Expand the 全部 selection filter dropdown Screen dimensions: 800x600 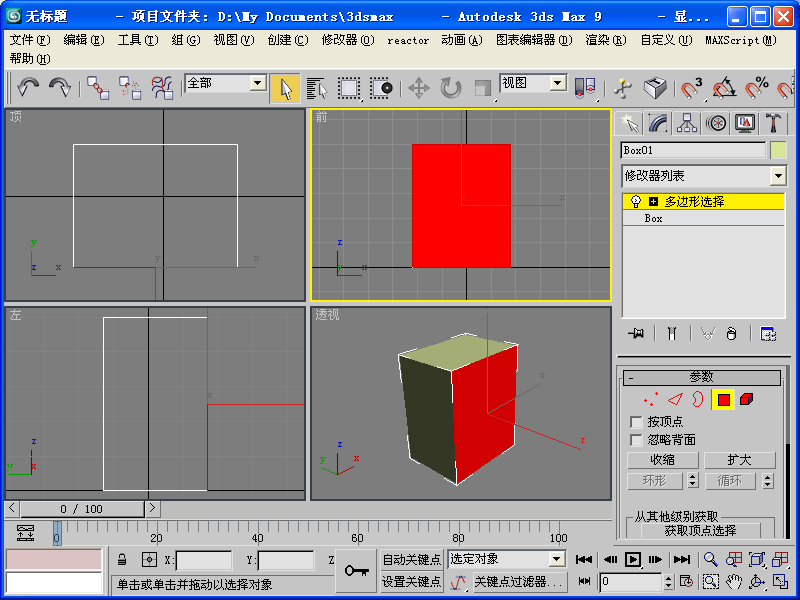tap(257, 84)
